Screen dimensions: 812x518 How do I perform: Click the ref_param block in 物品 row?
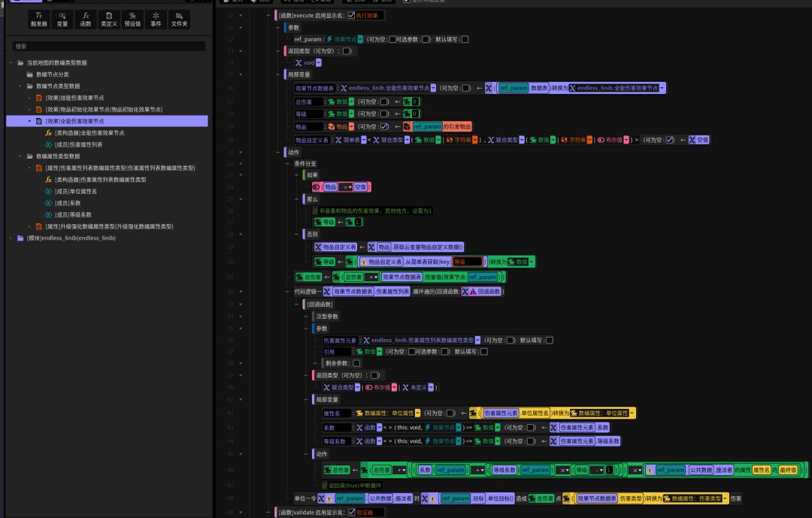[x=427, y=127]
